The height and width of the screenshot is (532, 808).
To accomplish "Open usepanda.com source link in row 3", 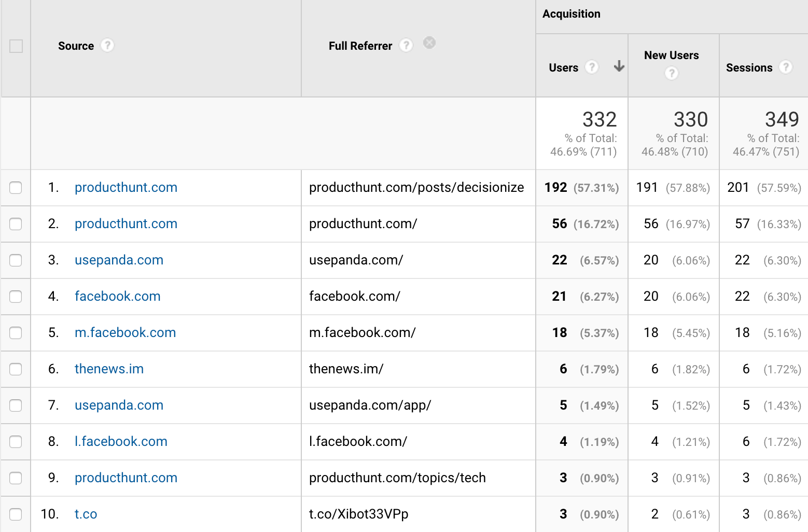I will pyautogui.click(x=119, y=260).
